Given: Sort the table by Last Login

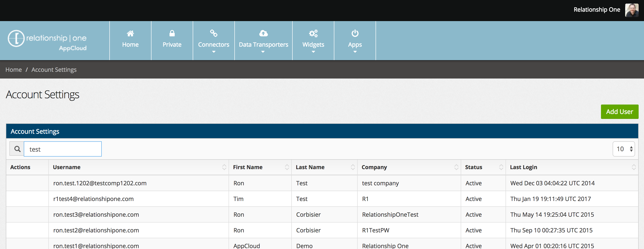Looking at the screenshot, I should pyautogui.click(x=633, y=167).
